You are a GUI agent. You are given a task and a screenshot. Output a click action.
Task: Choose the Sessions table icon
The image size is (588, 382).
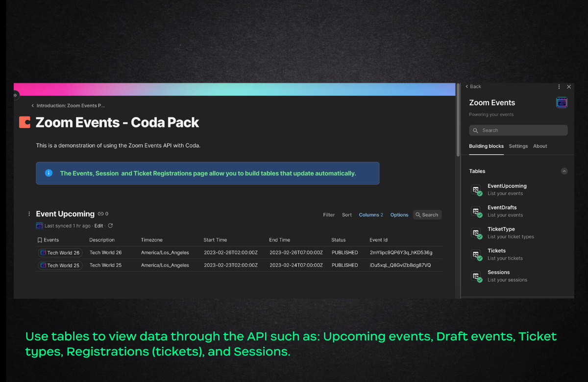pos(476,276)
